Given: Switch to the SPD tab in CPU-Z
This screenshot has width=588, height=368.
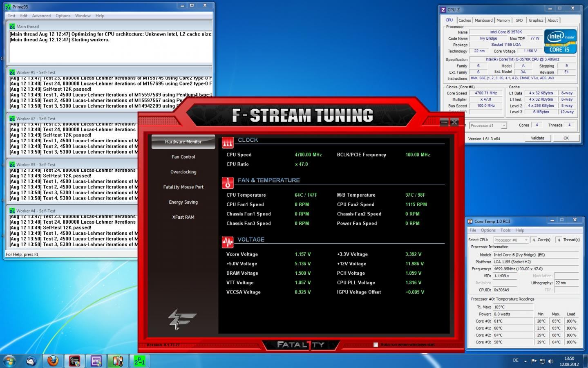Looking at the screenshot, I should pyautogui.click(x=519, y=20).
